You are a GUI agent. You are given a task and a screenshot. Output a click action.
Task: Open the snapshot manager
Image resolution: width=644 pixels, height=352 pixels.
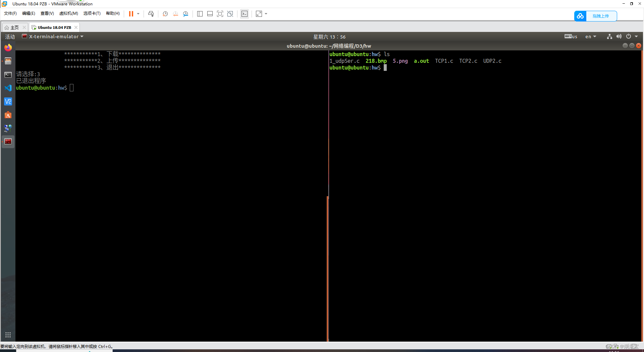point(185,14)
